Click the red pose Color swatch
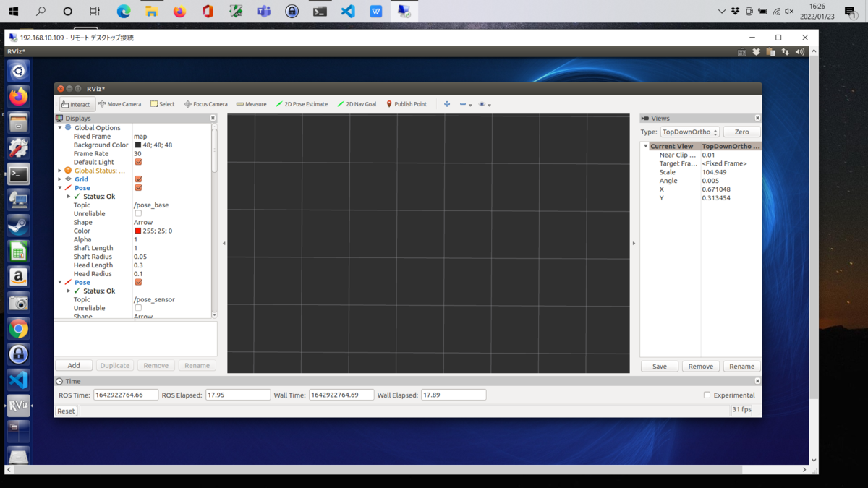Image resolution: width=868 pixels, height=488 pixels. 138,231
